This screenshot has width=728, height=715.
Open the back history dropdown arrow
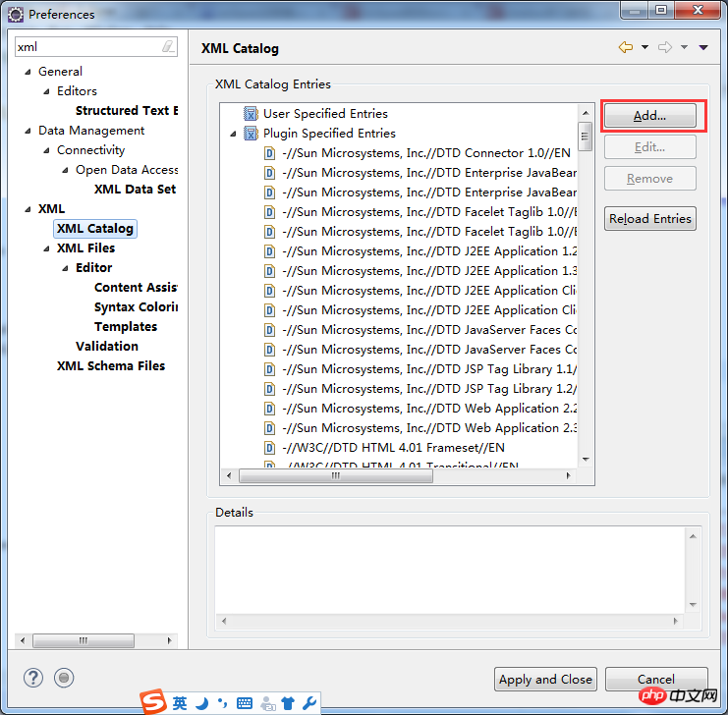[644, 47]
